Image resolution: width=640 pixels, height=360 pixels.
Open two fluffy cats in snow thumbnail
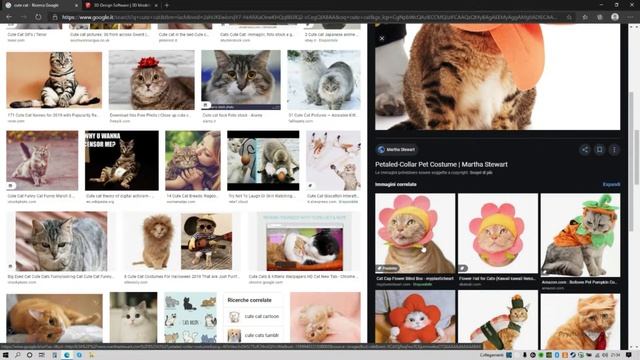324,80
